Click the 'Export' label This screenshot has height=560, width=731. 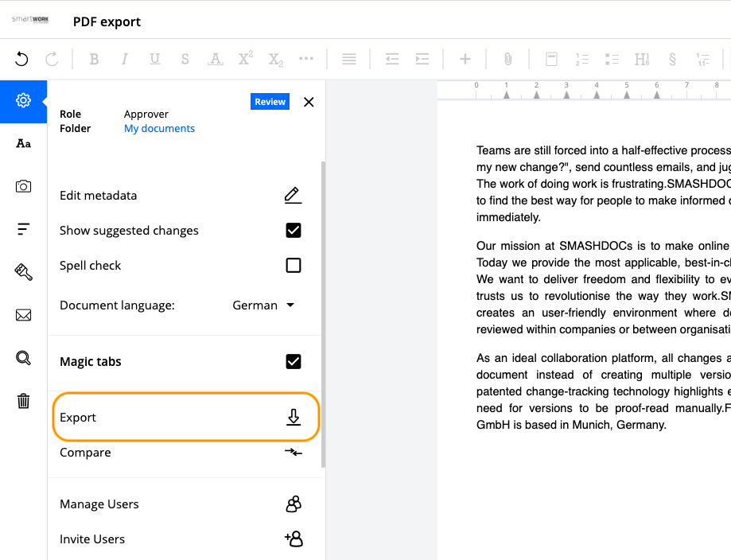tap(78, 418)
